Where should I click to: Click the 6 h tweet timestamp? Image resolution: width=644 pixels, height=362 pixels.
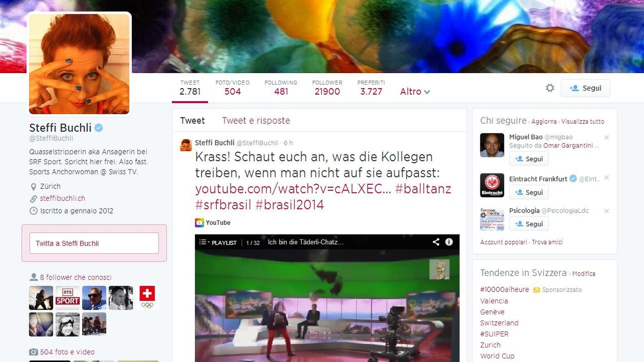tap(288, 143)
